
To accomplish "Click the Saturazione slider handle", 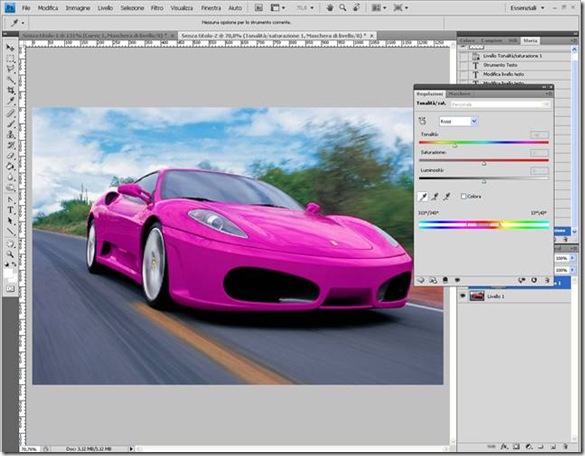I will pyautogui.click(x=484, y=163).
